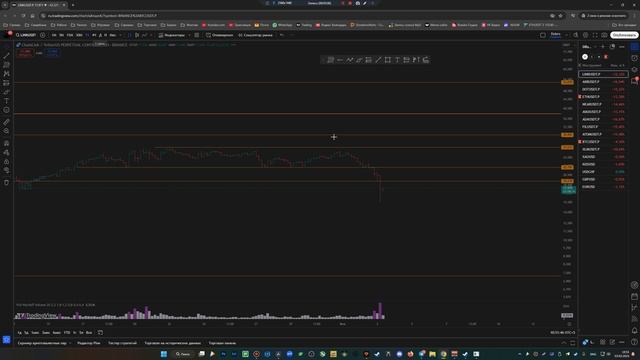Click the red sell button on chart
Viewport: 640px width, 360px height.
click(25, 53)
